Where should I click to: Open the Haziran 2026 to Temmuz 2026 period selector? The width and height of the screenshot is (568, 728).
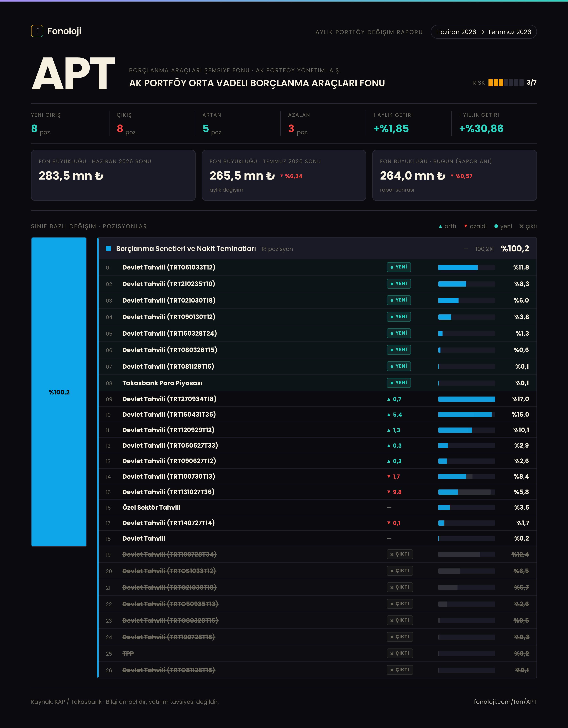pos(483,32)
